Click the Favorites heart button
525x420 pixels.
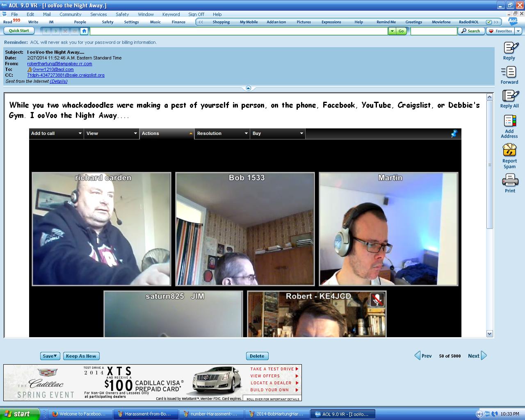[x=500, y=31]
